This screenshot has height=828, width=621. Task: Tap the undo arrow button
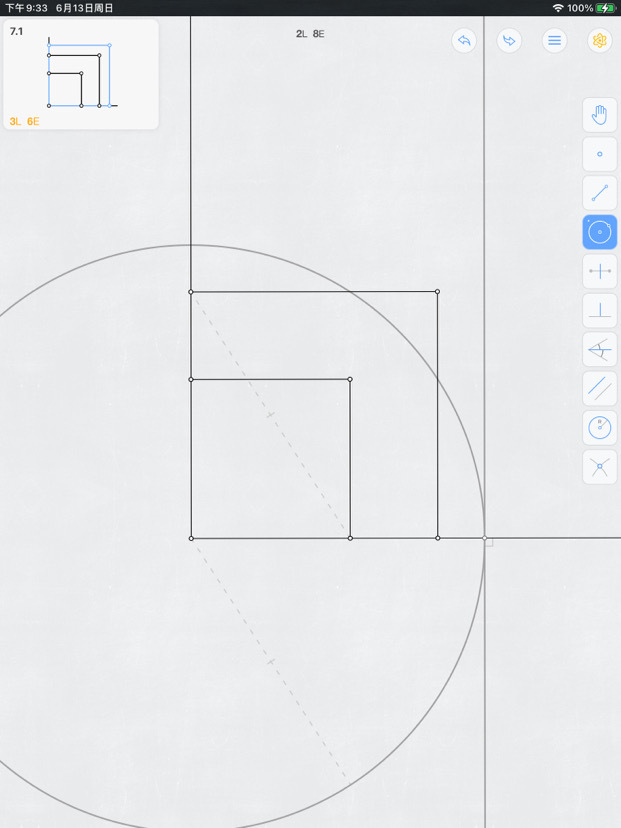coord(464,41)
